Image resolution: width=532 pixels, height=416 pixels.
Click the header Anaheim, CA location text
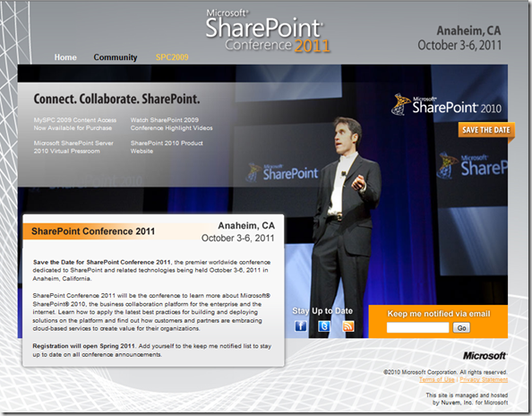468,30
